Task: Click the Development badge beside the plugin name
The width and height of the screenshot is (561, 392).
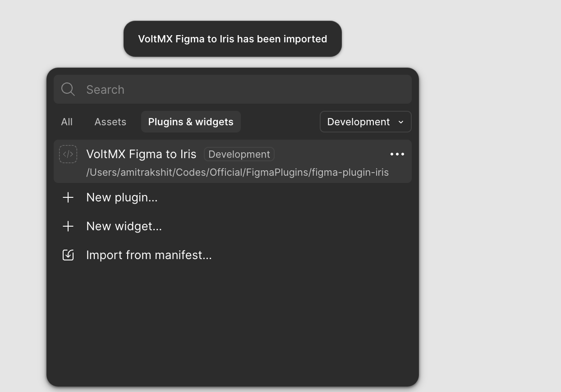Action: (239, 154)
